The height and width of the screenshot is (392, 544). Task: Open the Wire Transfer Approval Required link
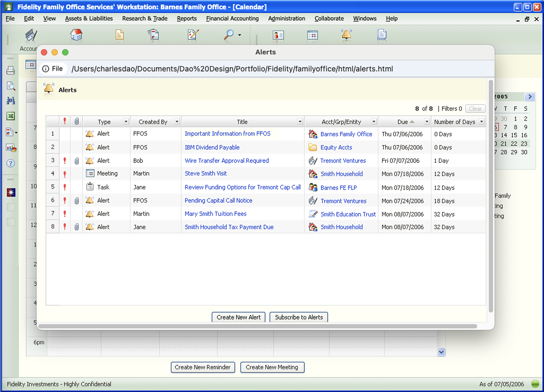pos(226,161)
